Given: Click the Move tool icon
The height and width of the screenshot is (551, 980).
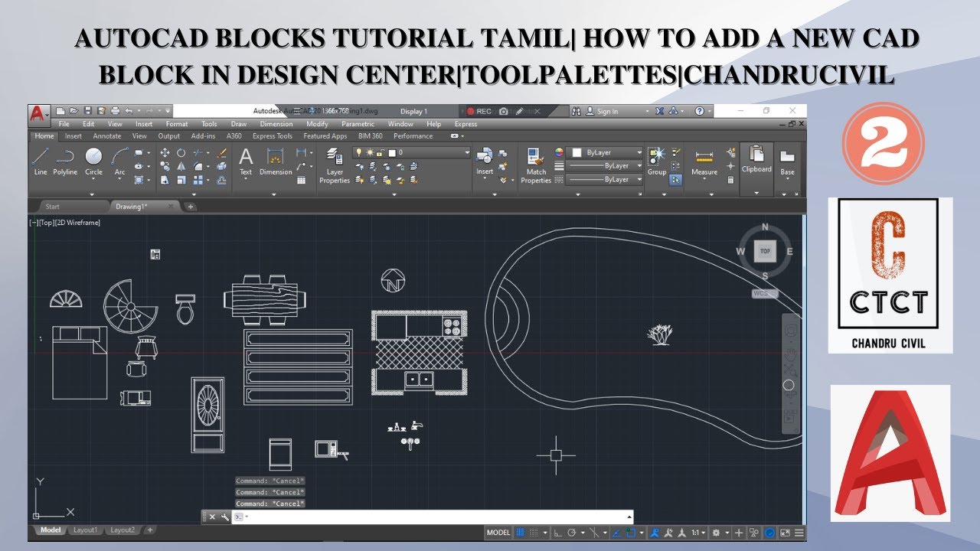Looking at the screenshot, I should pyautogui.click(x=165, y=152).
